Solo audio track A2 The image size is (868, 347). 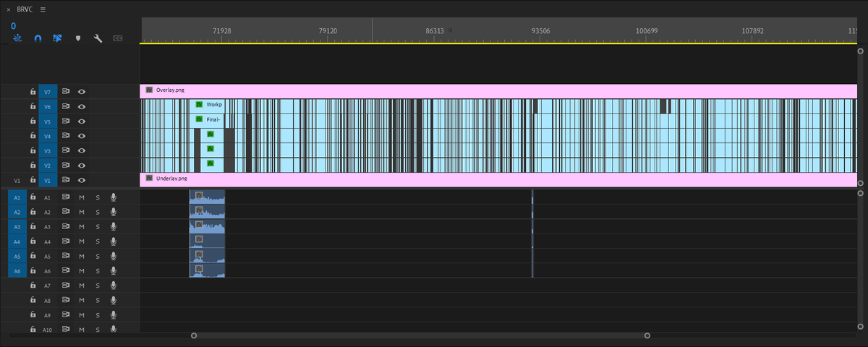pos(98,212)
